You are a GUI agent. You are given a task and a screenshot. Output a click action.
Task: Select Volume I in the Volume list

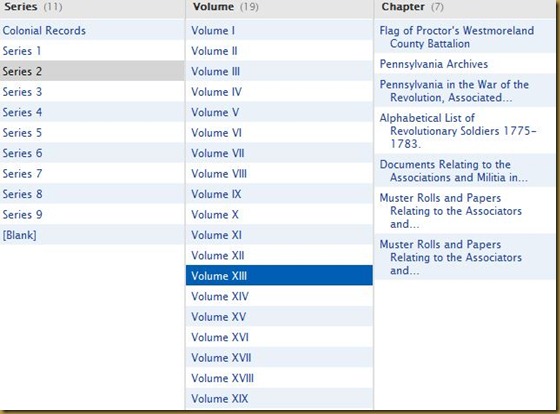279,30
